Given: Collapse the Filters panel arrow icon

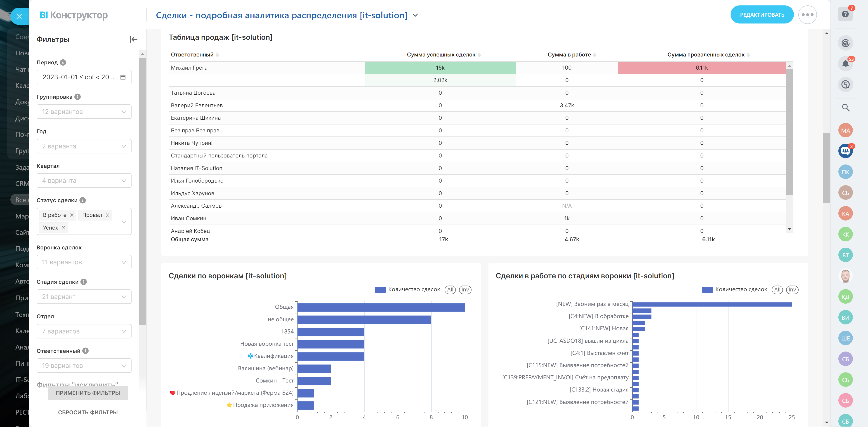Looking at the screenshot, I should pos(133,39).
